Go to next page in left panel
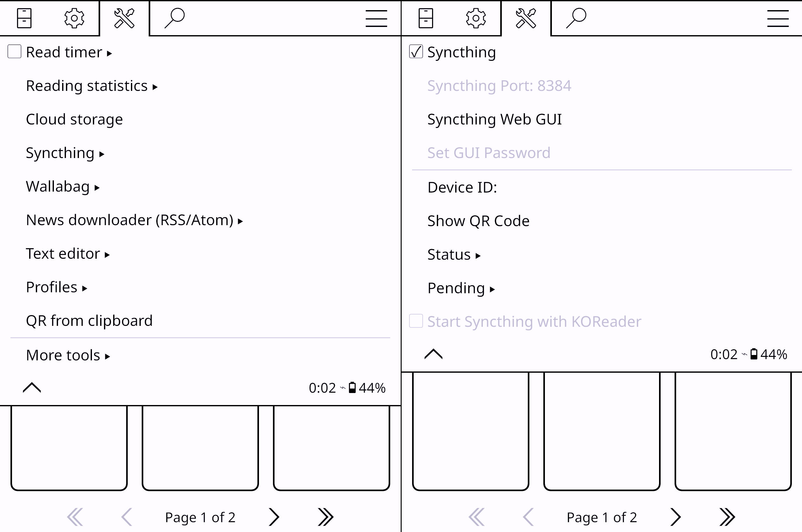Screen dimensions: 802x532 tap(274, 517)
